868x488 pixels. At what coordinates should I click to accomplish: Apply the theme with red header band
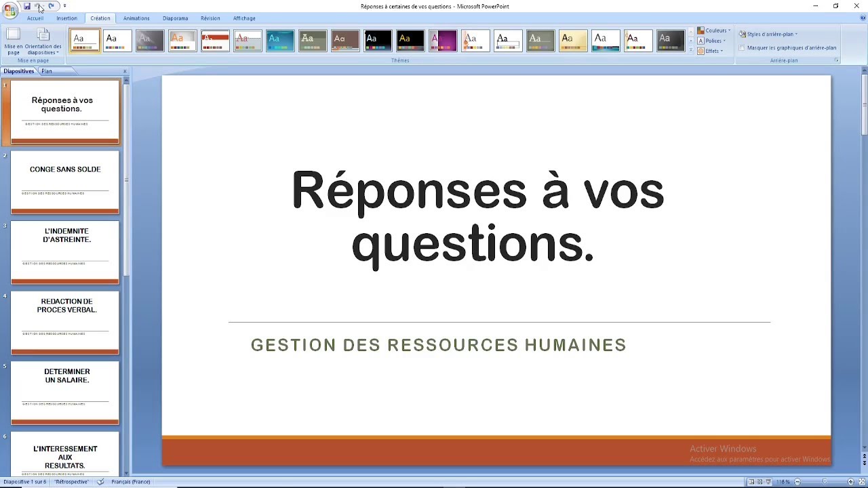(214, 41)
